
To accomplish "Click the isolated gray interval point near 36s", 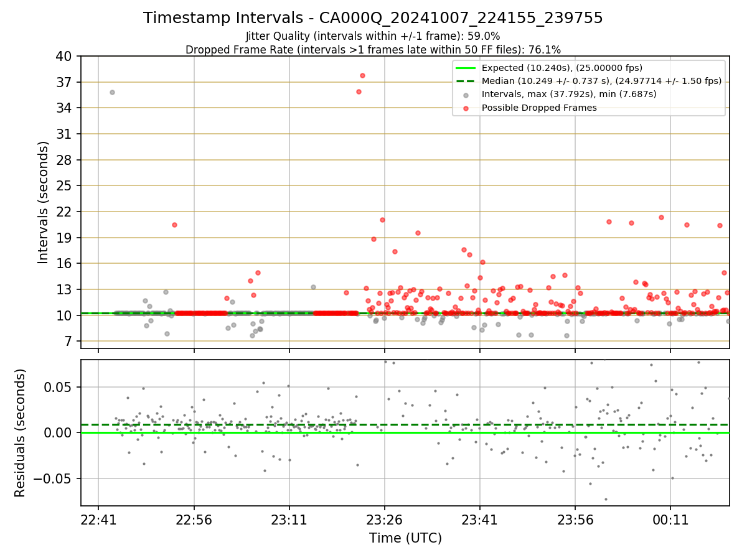I will click(112, 92).
